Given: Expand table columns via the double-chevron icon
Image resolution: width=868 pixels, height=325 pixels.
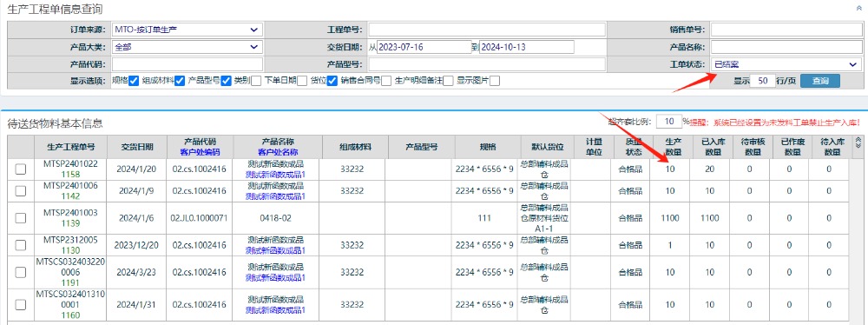Looking at the screenshot, I should (858, 142).
